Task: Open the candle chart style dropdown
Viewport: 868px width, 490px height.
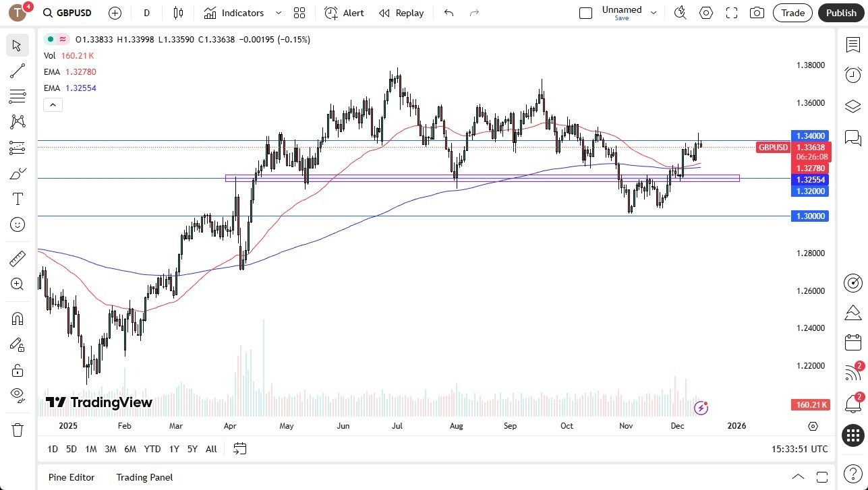Action: point(179,13)
